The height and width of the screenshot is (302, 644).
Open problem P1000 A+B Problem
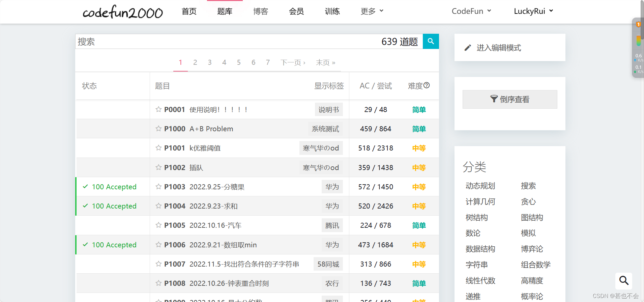coord(199,129)
